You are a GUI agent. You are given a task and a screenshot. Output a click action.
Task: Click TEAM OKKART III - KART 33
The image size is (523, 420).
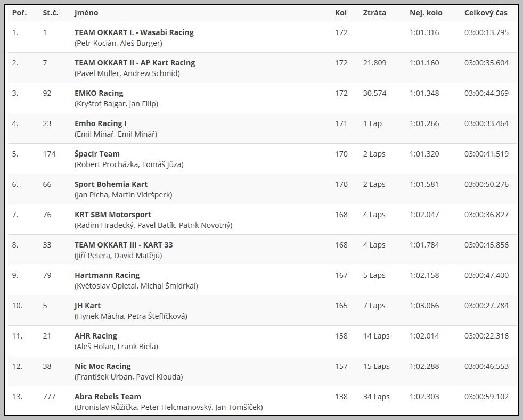tap(124, 245)
